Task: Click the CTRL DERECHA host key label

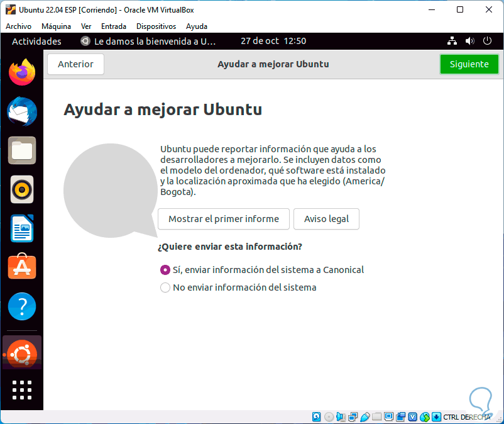Action: pyautogui.click(x=467, y=417)
